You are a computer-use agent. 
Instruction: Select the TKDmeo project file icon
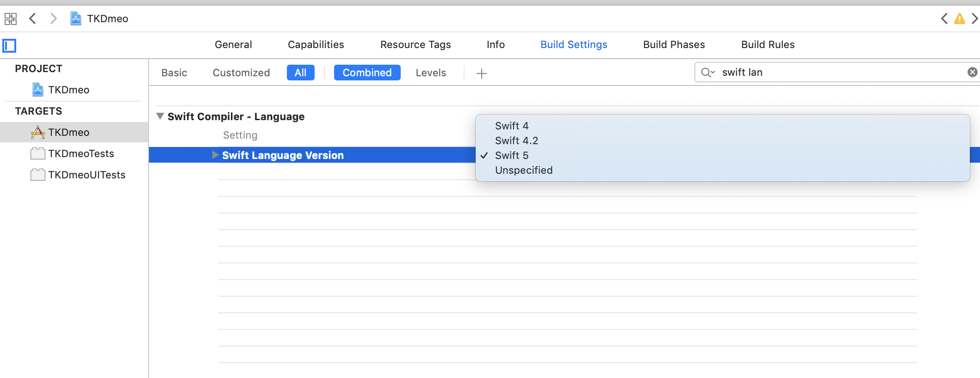(x=38, y=90)
